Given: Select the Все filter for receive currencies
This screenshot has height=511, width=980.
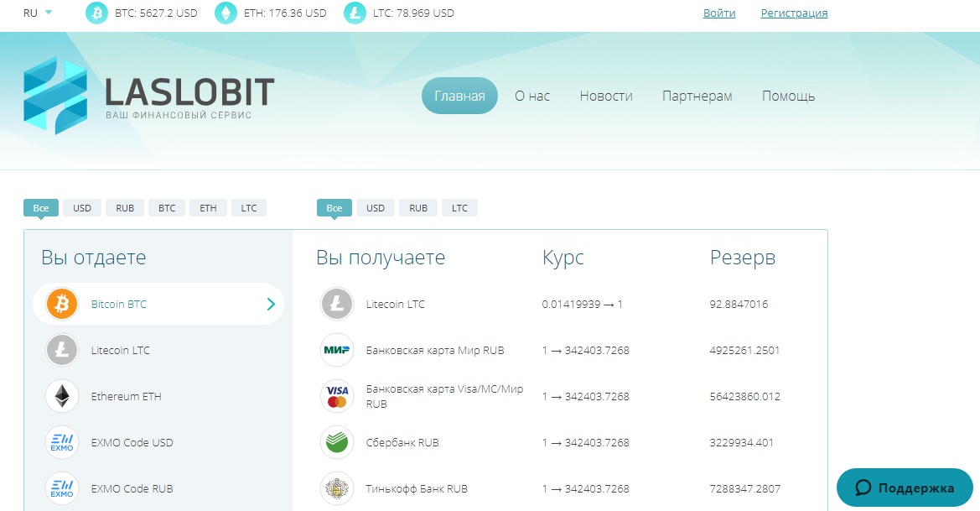Looking at the screenshot, I should click(334, 207).
